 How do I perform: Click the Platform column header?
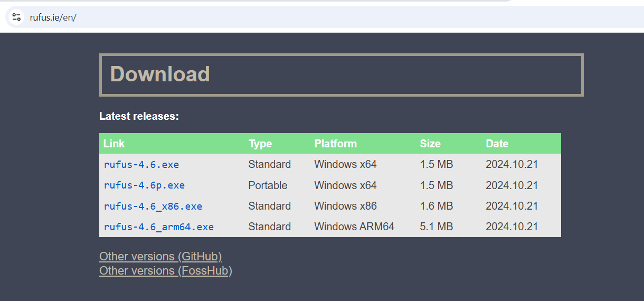[336, 144]
